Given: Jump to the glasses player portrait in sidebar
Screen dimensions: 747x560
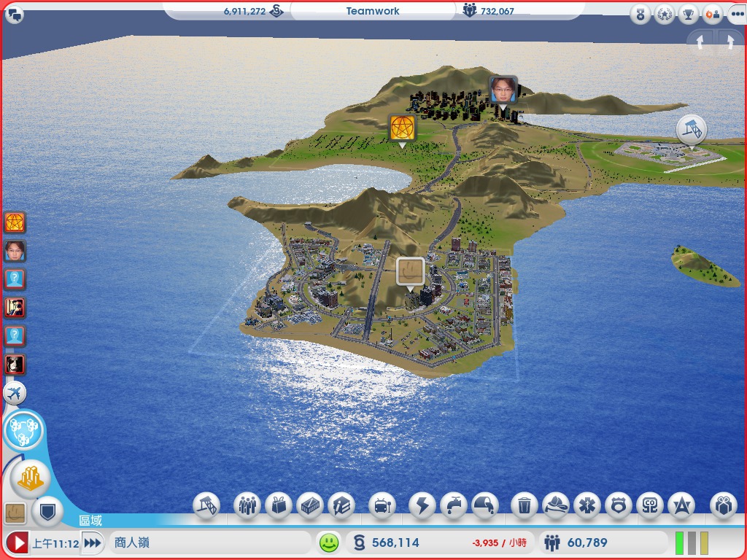Looking at the screenshot, I should pyautogui.click(x=15, y=251).
